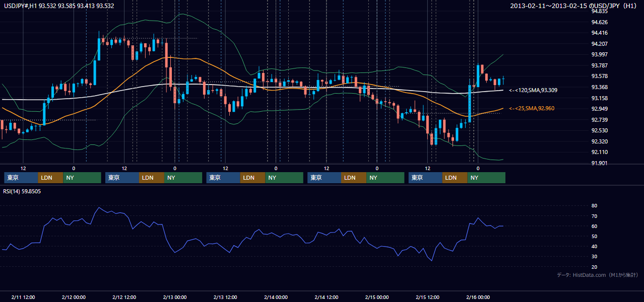Select the 2/15 00:00 time label

[376, 297]
